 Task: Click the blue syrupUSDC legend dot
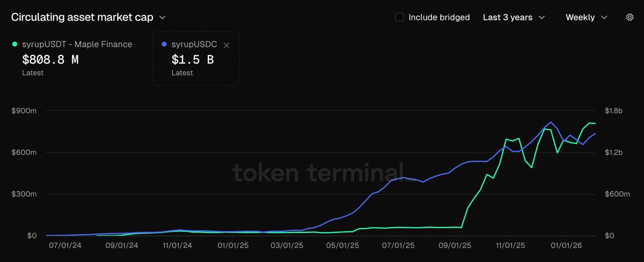[164, 44]
